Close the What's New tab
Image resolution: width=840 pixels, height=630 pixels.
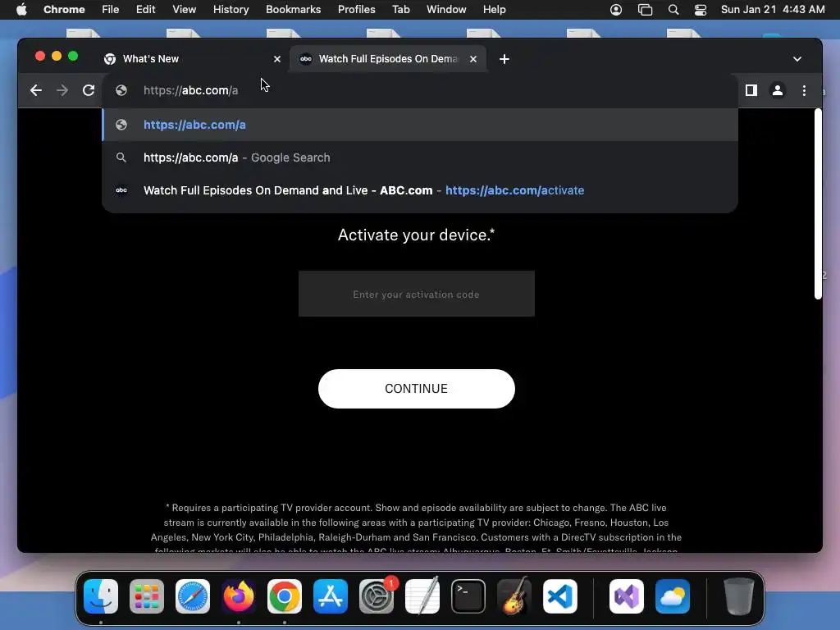277,59
